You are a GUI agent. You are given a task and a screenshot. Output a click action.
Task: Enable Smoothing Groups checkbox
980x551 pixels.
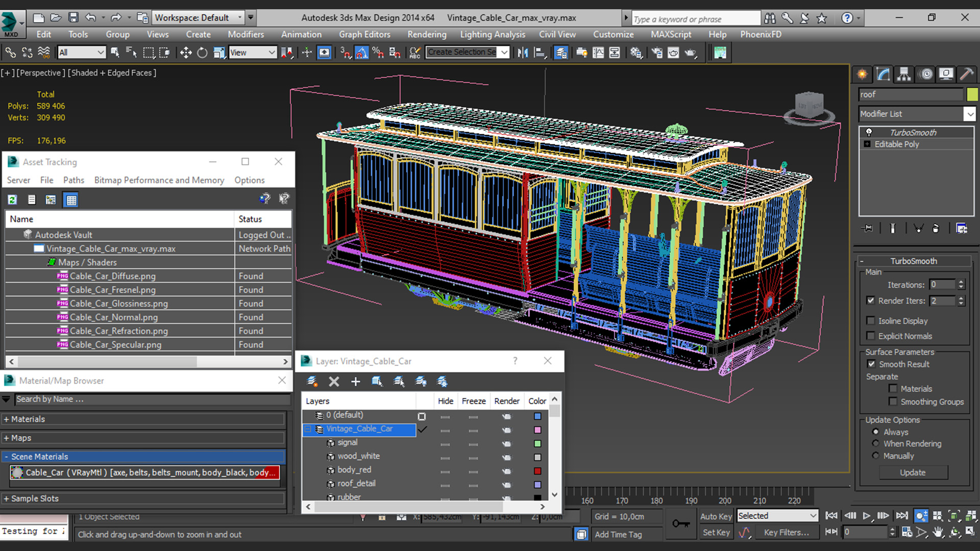pos(893,402)
